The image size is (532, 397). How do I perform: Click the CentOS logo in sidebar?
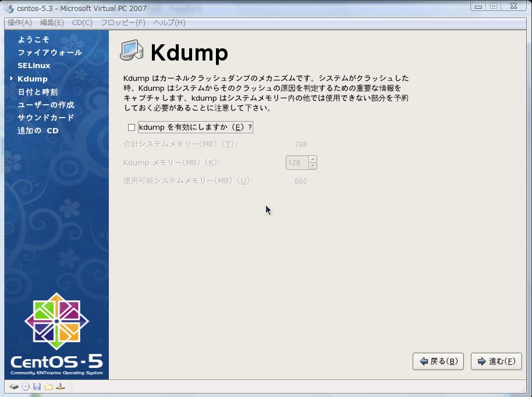pyautogui.click(x=56, y=321)
